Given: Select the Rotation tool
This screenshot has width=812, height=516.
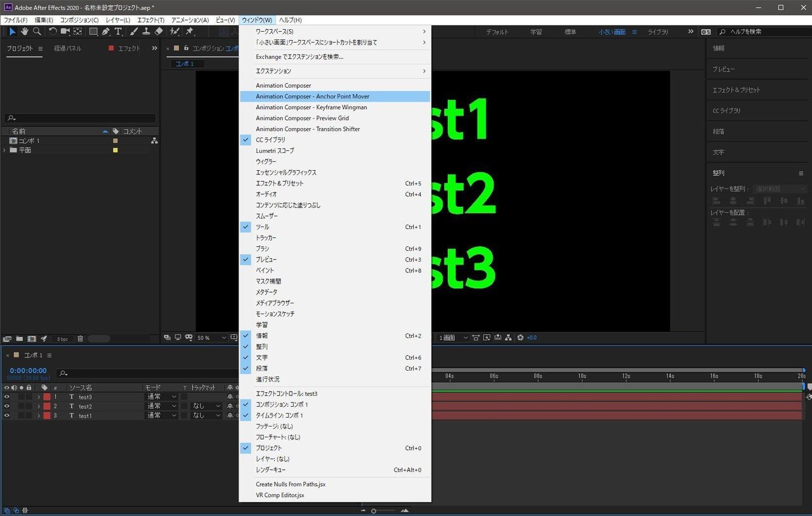Looking at the screenshot, I should coord(53,31).
